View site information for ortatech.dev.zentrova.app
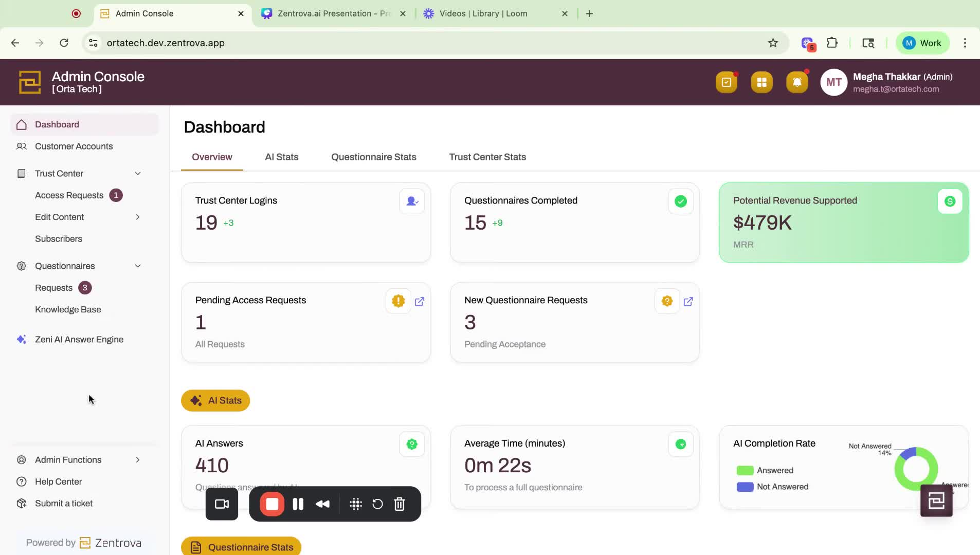 point(93,43)
